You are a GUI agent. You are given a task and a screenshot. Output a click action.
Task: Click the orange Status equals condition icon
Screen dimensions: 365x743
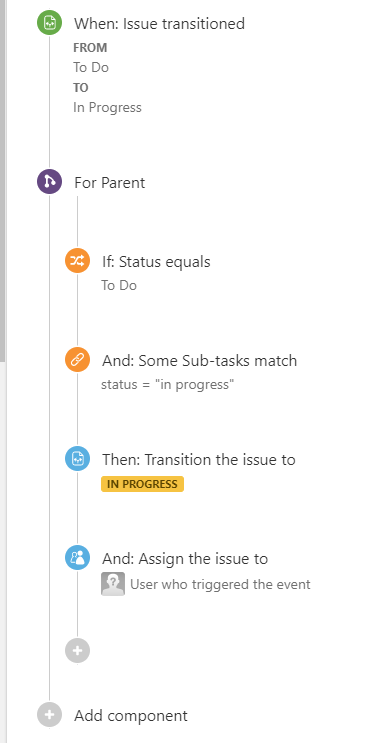click(x=78, y=261)
